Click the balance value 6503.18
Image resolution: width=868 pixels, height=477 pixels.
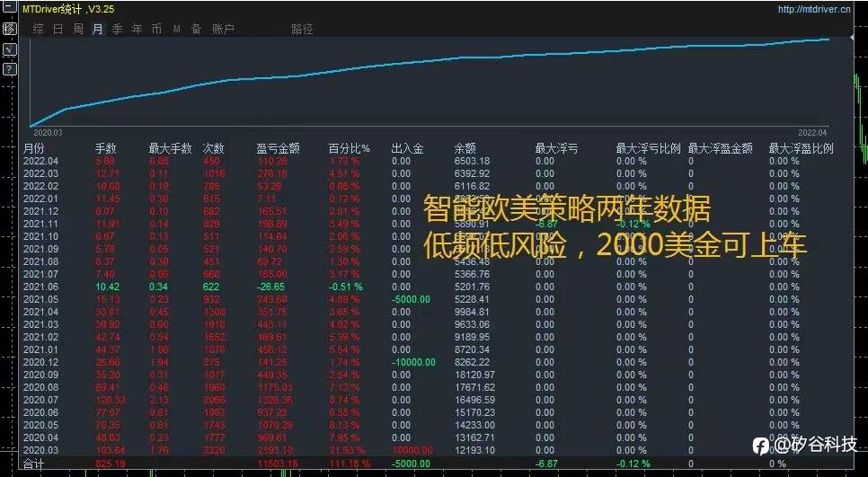click(x=473, y=161)
